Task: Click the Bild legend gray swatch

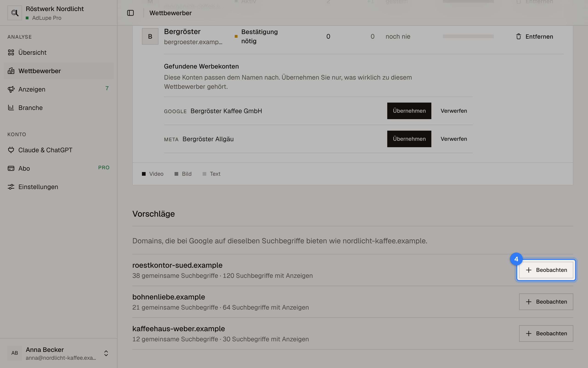Action: tap(176, 174)
